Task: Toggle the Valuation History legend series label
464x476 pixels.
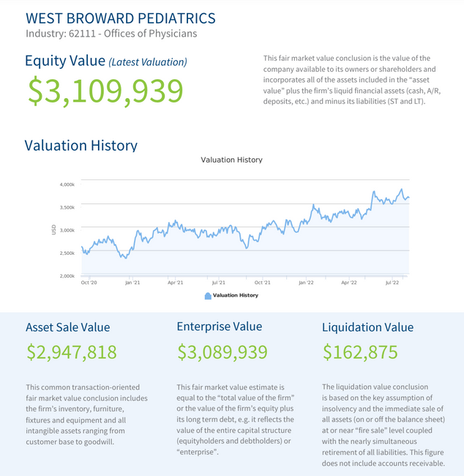Action: [x=236, y=296]
